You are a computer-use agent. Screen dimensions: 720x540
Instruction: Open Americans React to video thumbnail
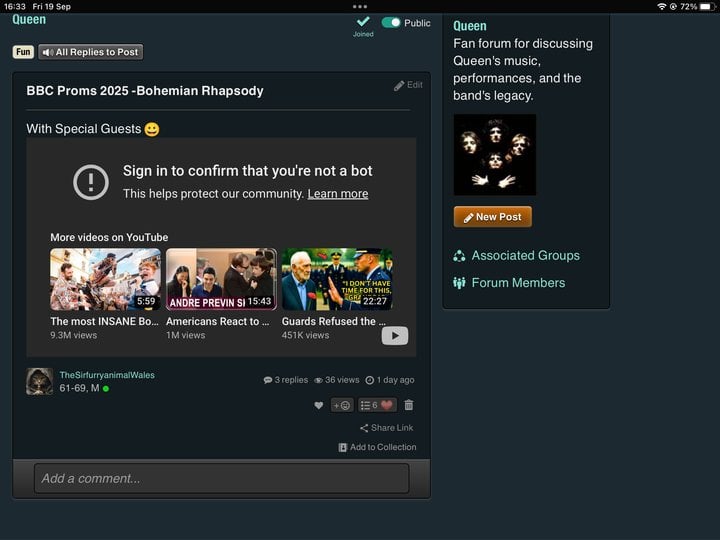(x=221, y=279)
